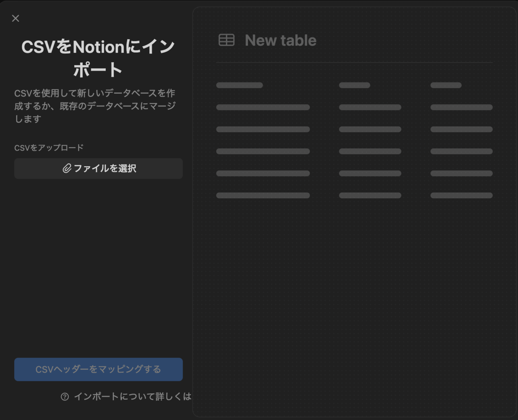Screen dimensions: 518x420
Task: Click the New table title text
Action: (281, 41)
